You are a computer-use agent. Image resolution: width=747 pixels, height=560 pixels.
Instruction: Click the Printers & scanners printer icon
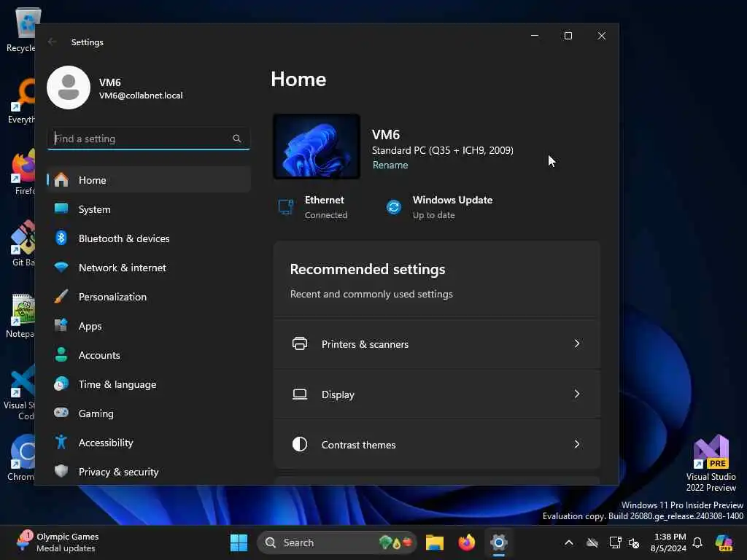point(300,343)
